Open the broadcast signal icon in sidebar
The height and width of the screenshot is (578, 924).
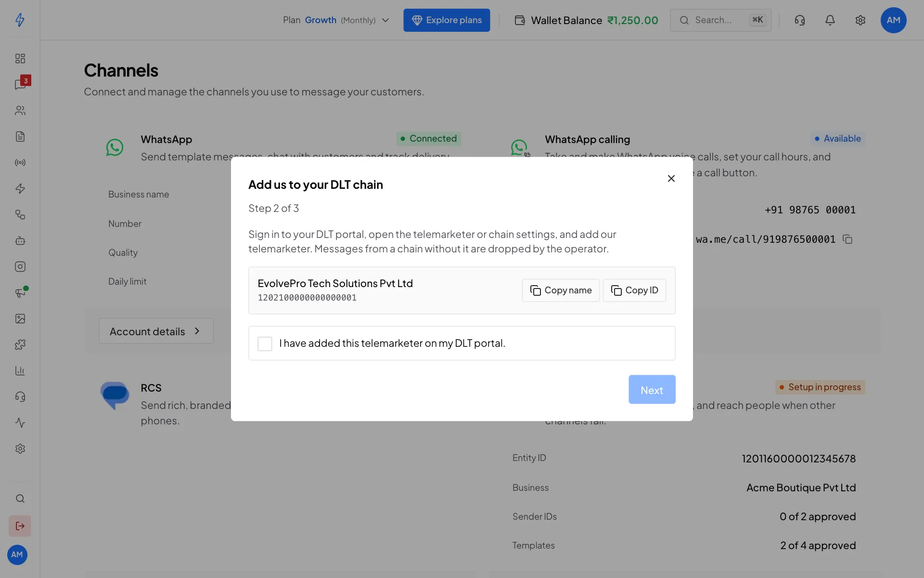pyautogui.click(x=20, y=162)
